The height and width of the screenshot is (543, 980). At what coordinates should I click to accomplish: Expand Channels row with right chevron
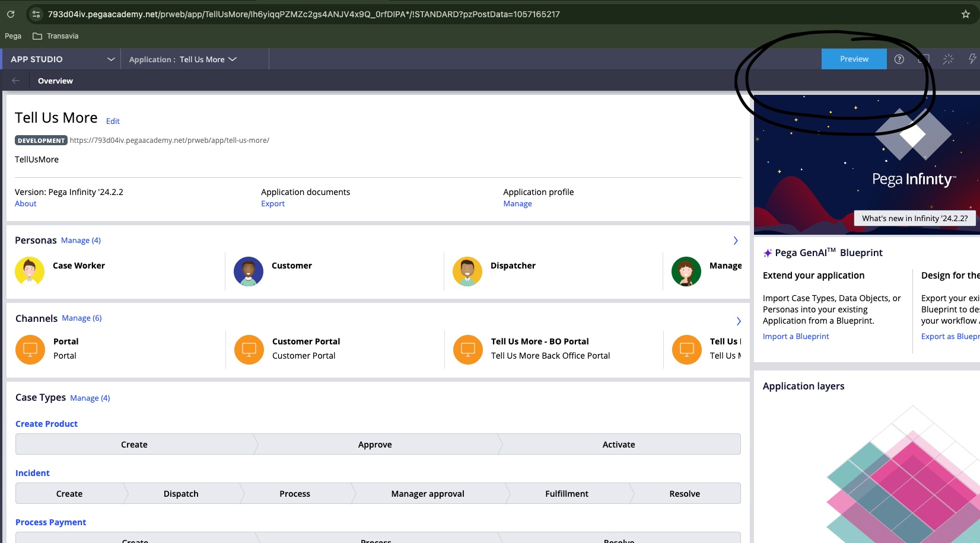pos(739,321)
